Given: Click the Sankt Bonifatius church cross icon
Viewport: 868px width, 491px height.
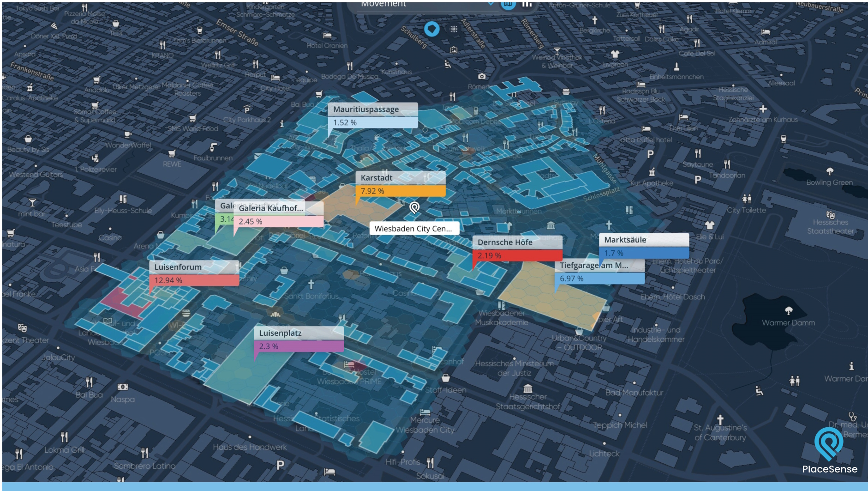Looking at the screenshot, I should (311, 284).
